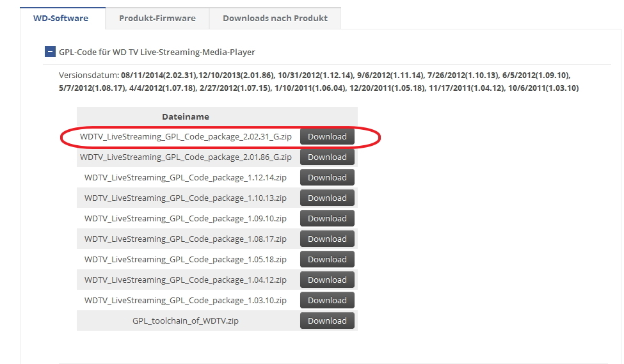Select filename WDTV_LiveStreaming_GPL_Code_package_1.10.13.zip
Viewport: 624px width, 364px height.
click(x=186, y=198)
